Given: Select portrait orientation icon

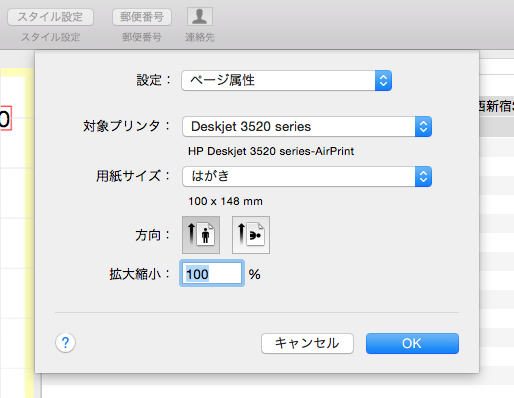Looking at the screenshot, I should (201, 235).
